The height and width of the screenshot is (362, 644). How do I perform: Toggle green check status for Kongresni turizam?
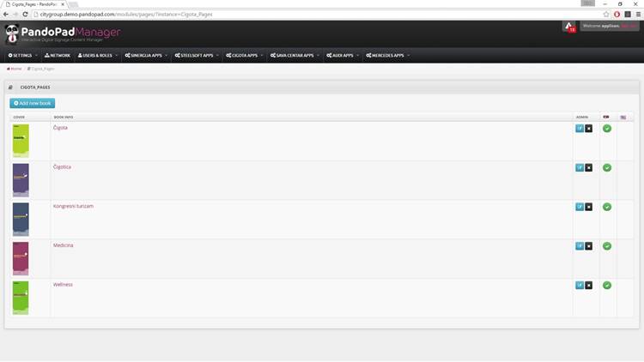607,207
